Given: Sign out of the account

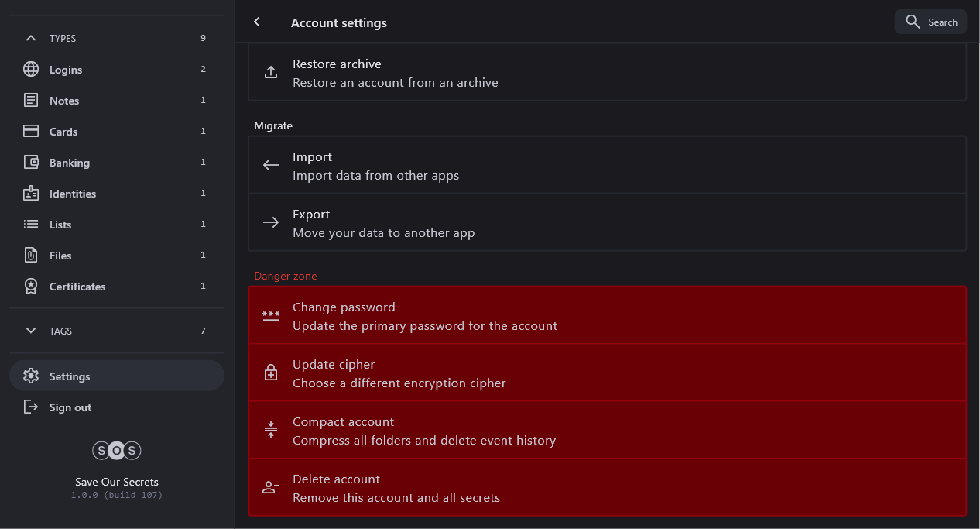Looking at the screenshot, I should (x=70, y=407).
